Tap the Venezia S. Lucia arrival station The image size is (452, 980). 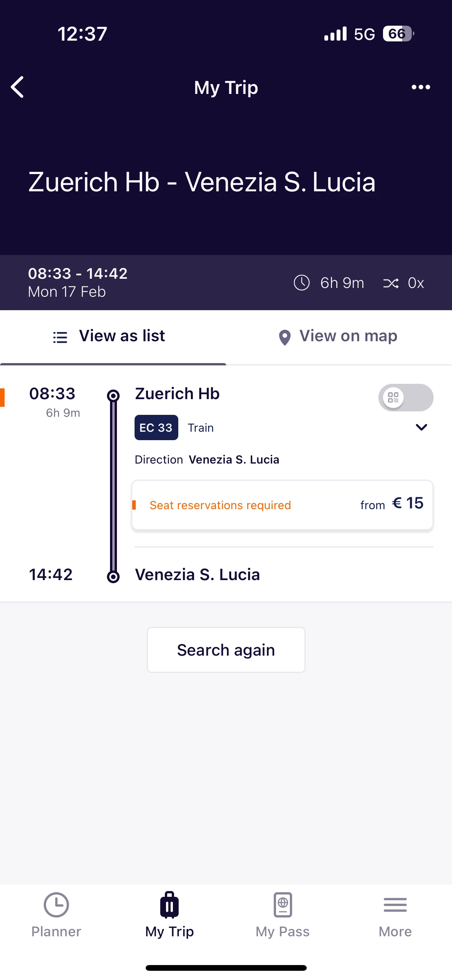pos(197,575)
